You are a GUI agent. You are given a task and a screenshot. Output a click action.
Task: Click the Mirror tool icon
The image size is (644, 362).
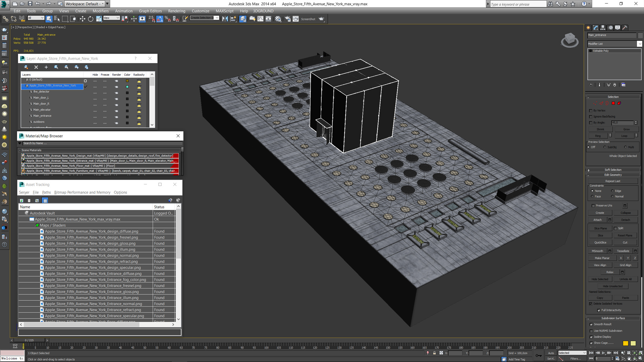tap(225, 19)
